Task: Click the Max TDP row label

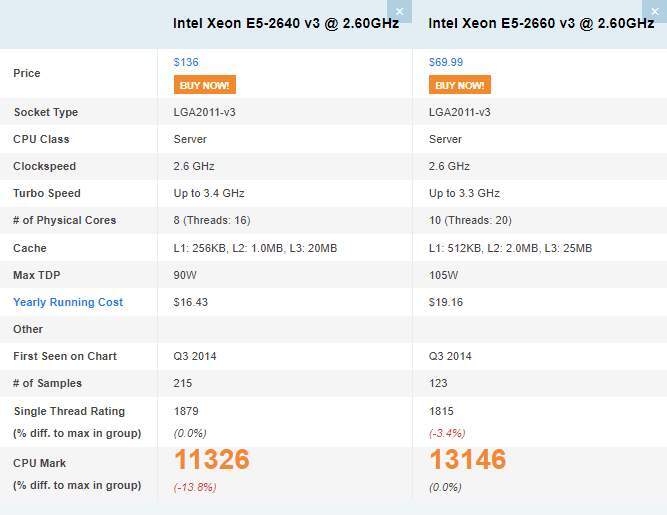Action: pos(37,275)
